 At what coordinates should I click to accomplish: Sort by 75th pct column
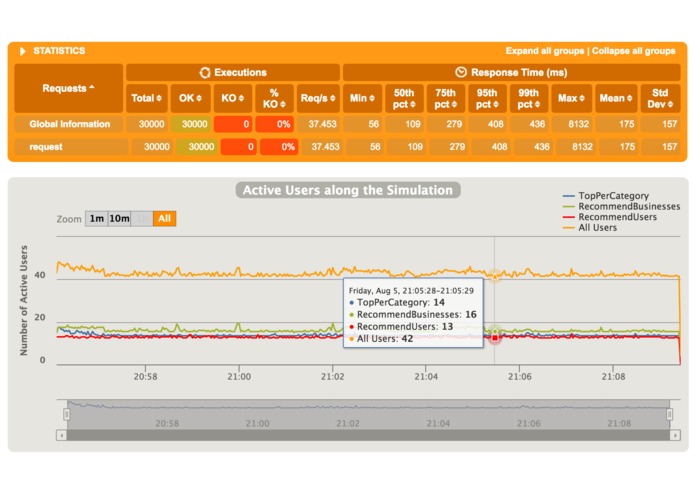(x=445, y=98)
